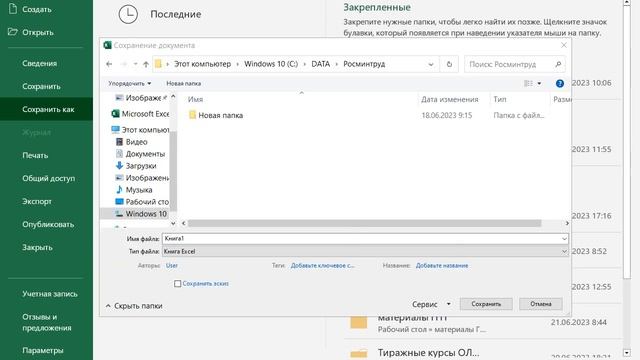Open Опубликовать in the sidebar
The height and width of the screenshot is (360, 640).
(x=47, y=224)
